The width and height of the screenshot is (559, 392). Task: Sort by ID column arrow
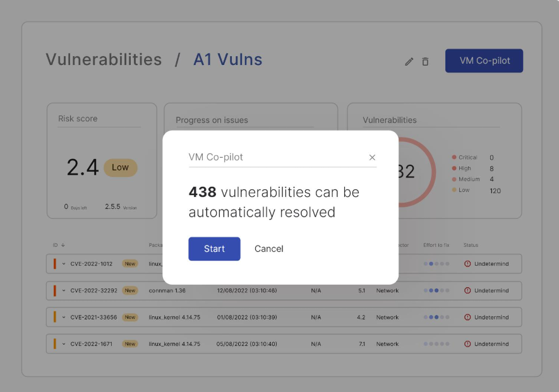63,245
